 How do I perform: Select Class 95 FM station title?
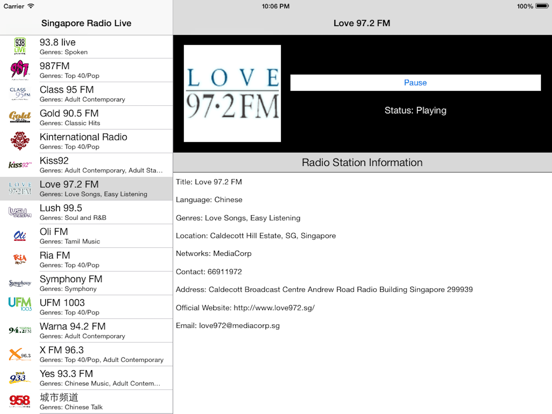tap(67, 89)
